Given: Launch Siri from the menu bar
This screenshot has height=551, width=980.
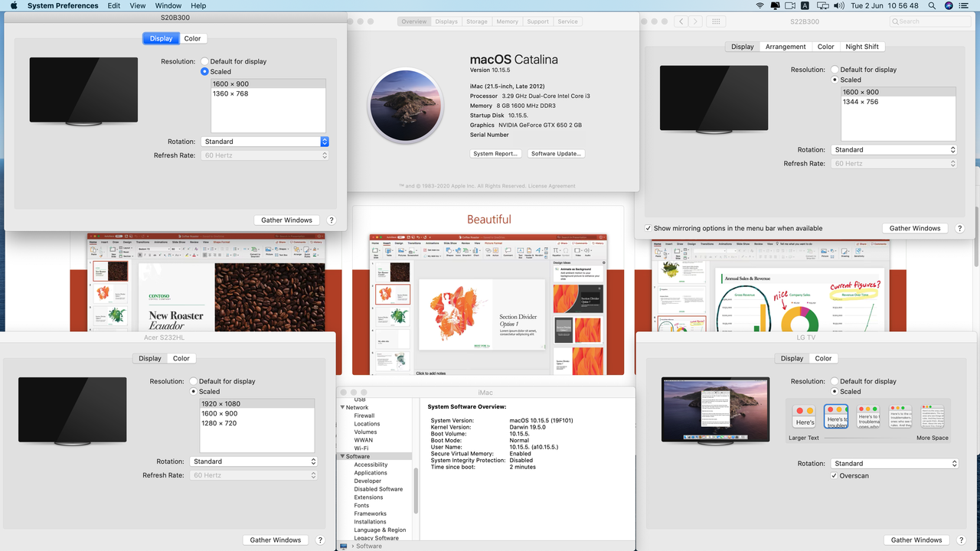Looking at the screenshot, I should (949, 5).
